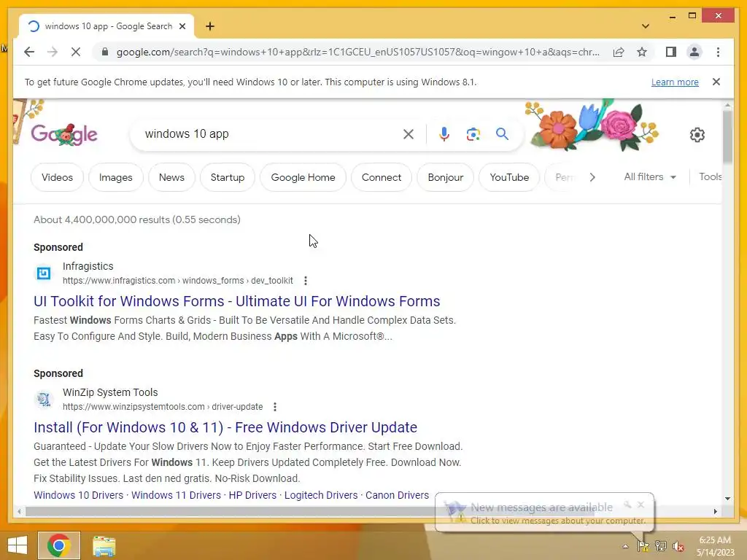Click the WinZip System Tools favicon

point(44,399)
